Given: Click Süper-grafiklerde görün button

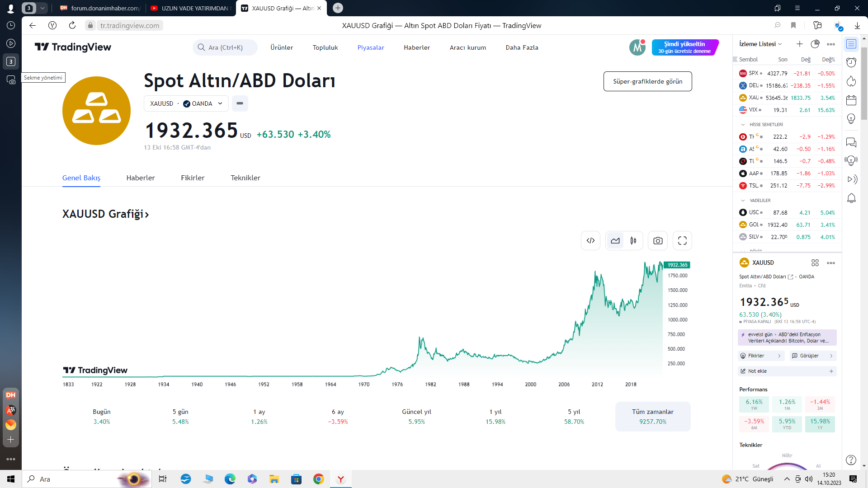Looking at the screenshot, I should [647, 81].
